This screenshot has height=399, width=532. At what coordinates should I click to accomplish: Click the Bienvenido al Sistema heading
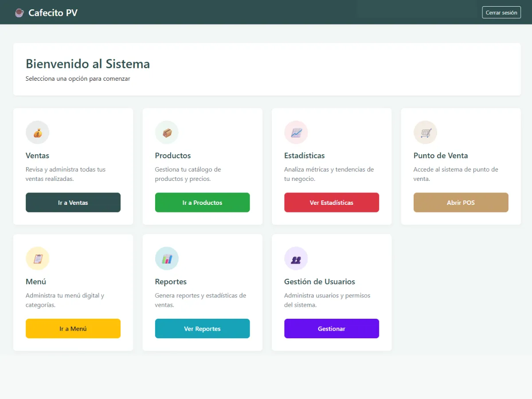(x=88, y=64)
